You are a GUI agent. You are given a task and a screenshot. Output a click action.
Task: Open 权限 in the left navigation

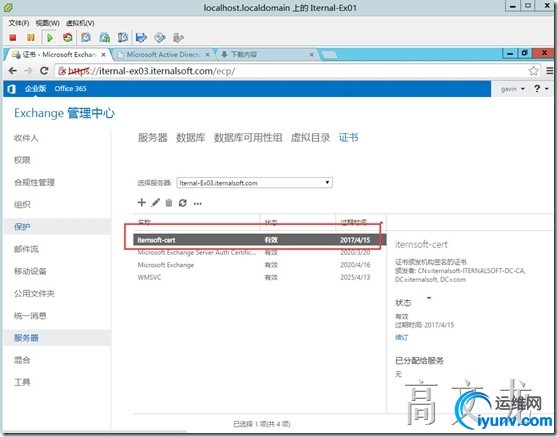[x=22, y=160]
